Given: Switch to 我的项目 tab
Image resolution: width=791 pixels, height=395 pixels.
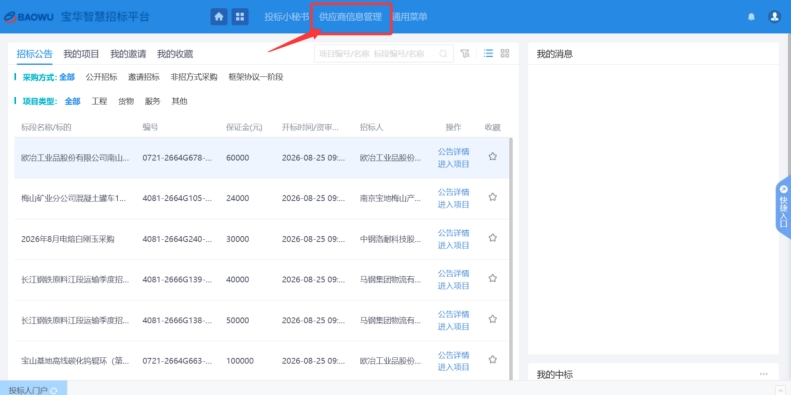Looking at the screenshot, I should (x=81, y=54).
